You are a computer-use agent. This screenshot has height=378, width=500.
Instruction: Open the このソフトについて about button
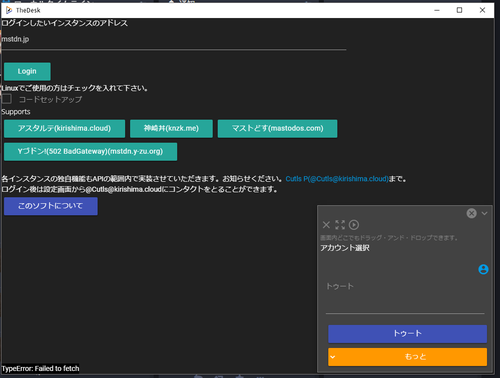pyautogui.click(x=51, y=206)
